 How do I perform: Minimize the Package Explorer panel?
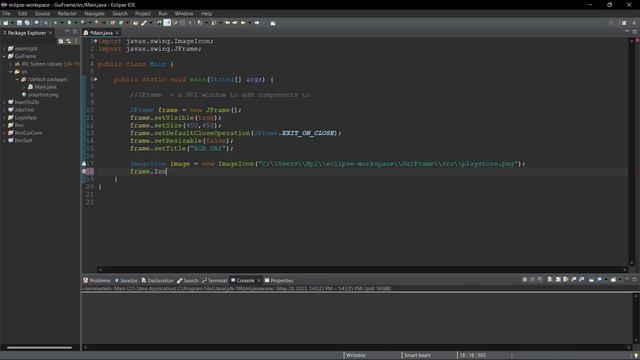click(67, 31)
